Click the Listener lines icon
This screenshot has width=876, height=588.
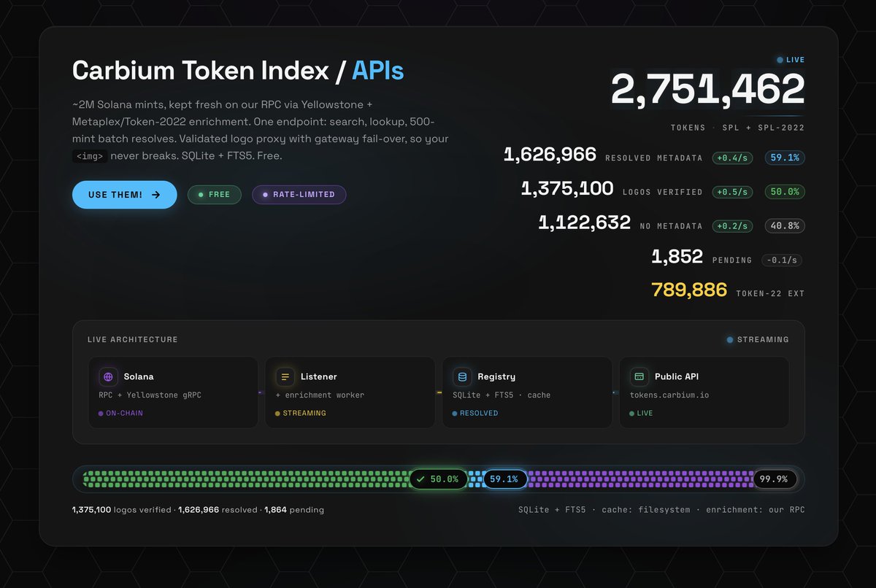tap(285, 377)
